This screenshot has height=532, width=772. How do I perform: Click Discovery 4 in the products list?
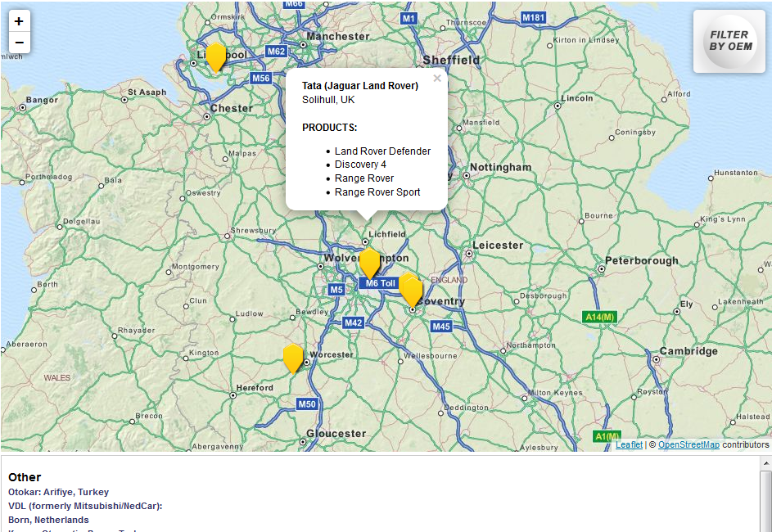(x=360, y=165)
